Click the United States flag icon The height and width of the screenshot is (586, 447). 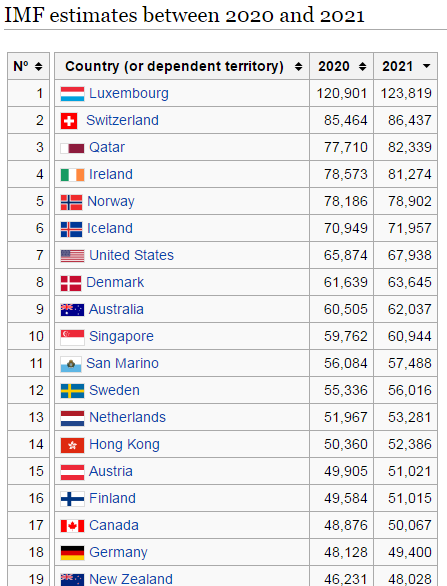click(72, 256)
